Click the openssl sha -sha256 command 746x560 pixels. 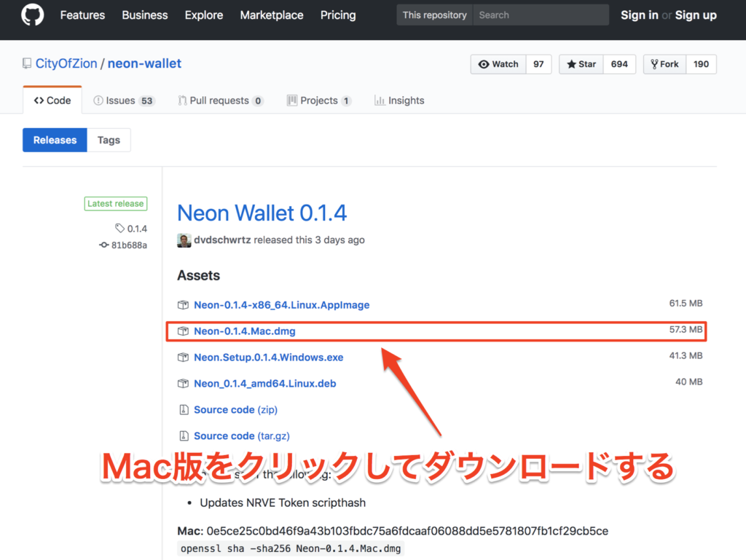coord(291,548)
